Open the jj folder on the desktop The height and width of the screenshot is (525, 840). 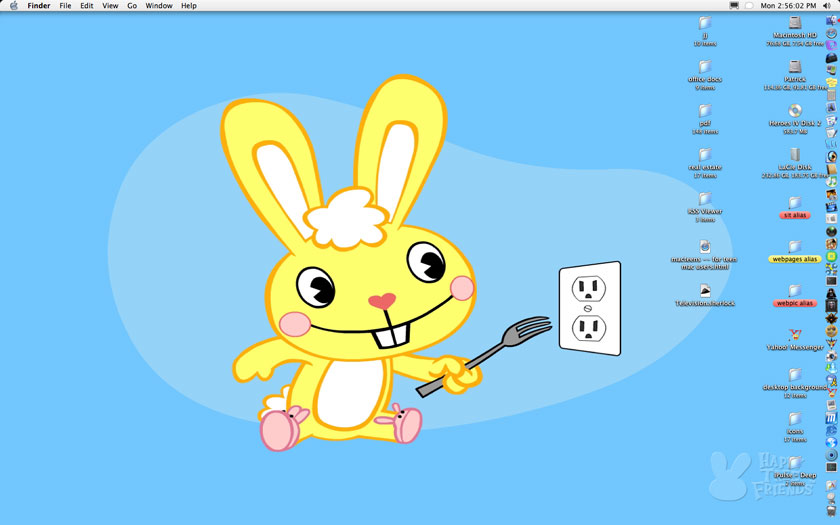point(705,22)
